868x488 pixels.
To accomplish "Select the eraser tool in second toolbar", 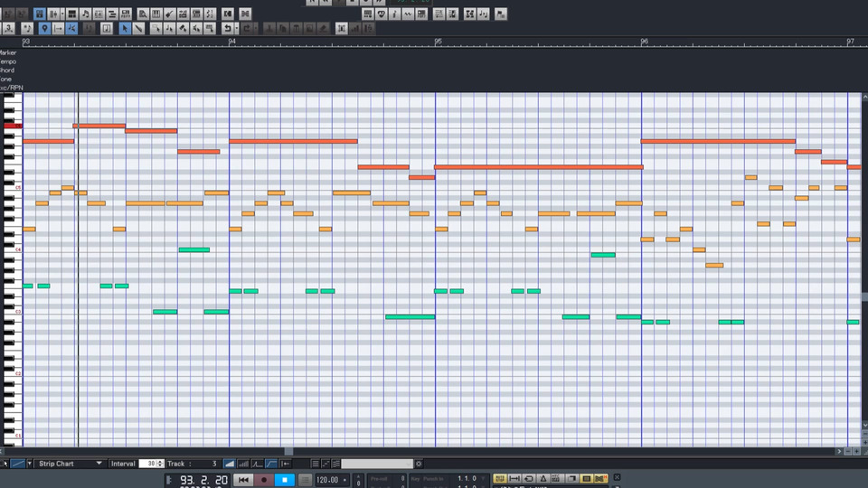I will point(183,28).
